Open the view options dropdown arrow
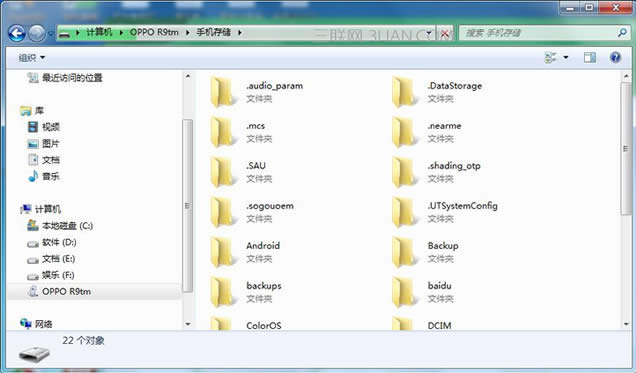Viewport: 636px width, 373px height. (566, 58)
